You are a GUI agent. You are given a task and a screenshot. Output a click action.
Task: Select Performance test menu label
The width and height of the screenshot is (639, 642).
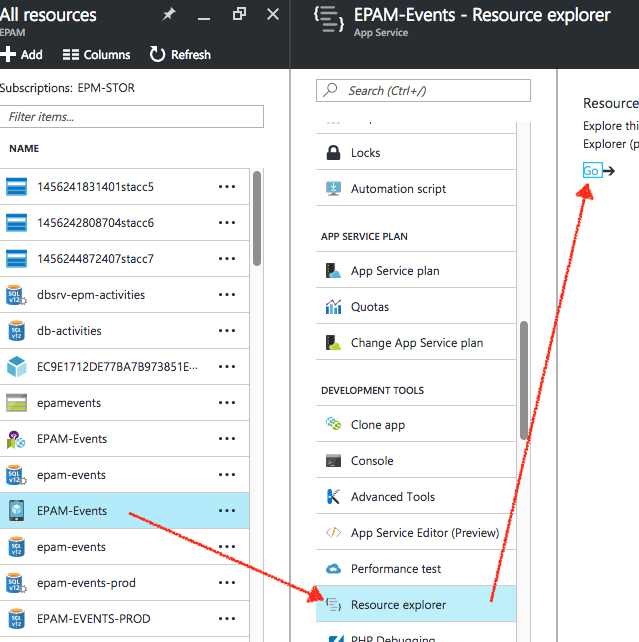[x=396, y=569]
